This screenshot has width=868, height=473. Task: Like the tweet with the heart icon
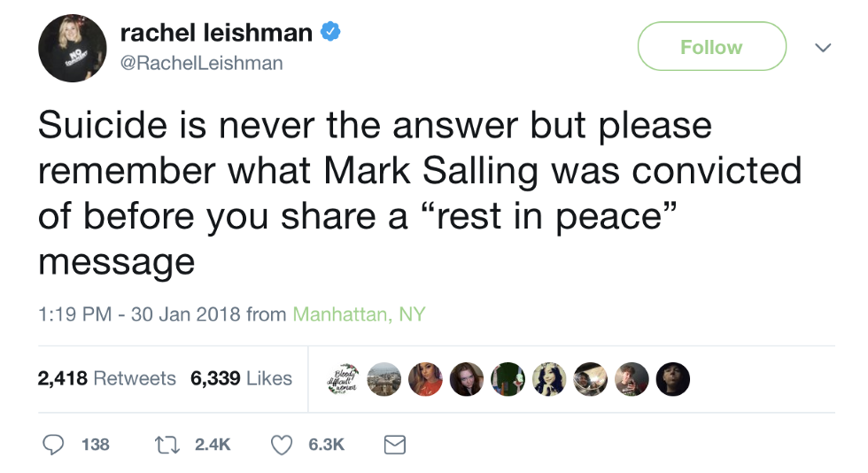281,445
